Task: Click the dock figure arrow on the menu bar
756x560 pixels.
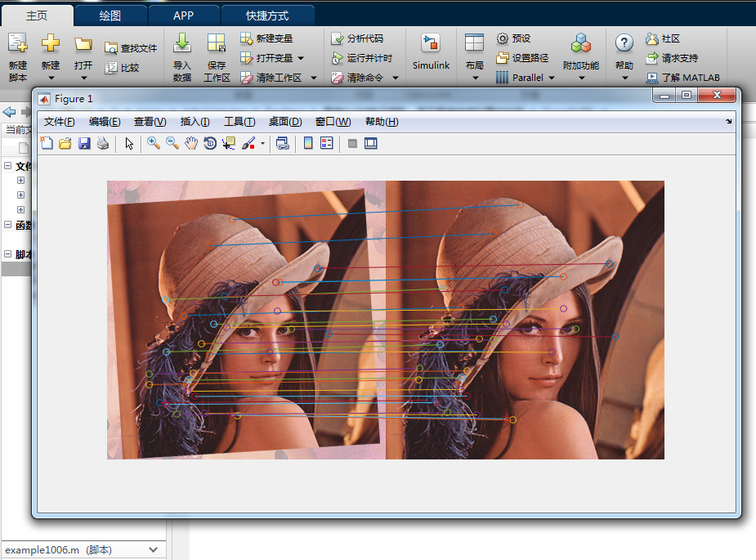Action: (x=728, y=122)
